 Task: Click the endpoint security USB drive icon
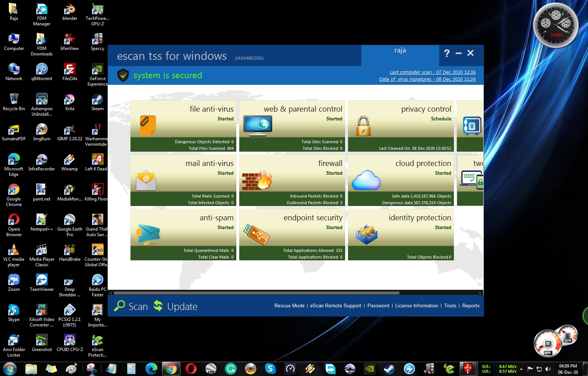pyautogui.click(x=257, y=235)
